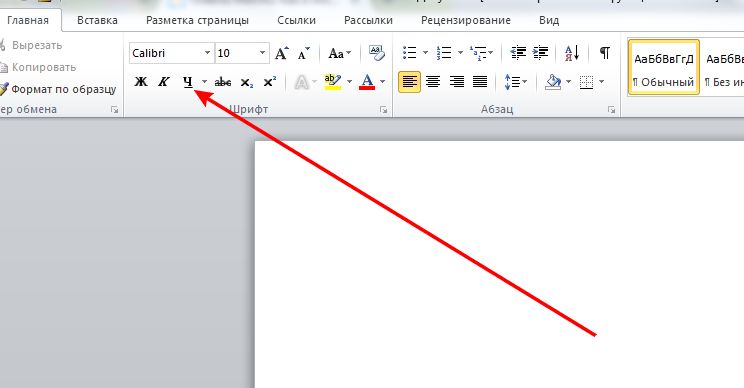The image size is (744, 388).
Task: Open underline style dropdown arrow
Action: point(204,82)
